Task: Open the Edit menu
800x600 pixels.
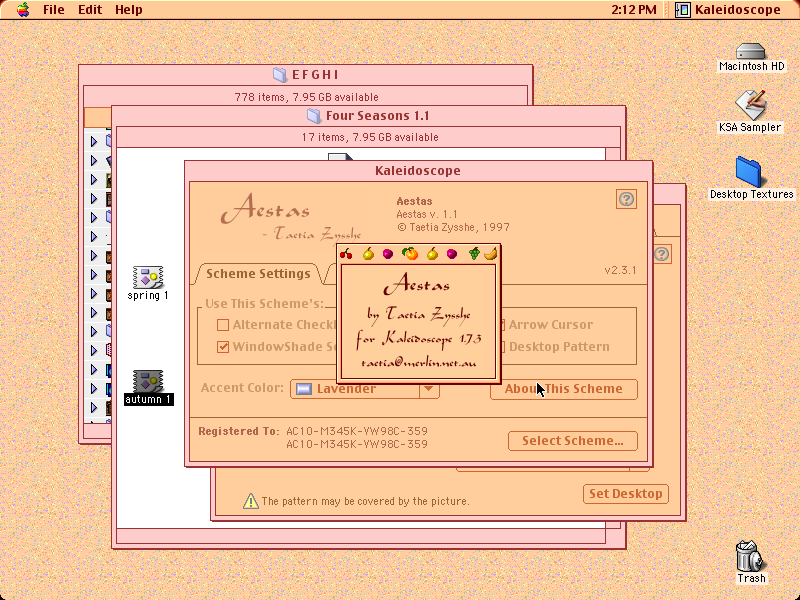Action: tap(90, 10)
